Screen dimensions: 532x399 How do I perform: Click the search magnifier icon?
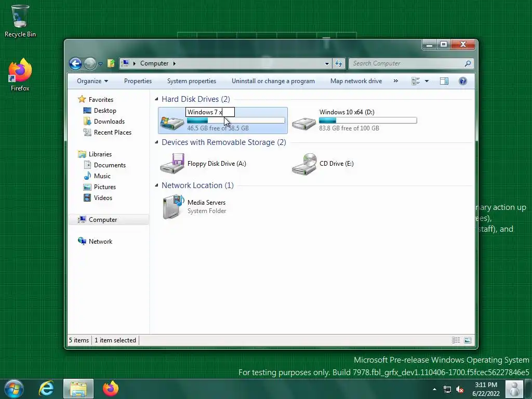click(x=468, y=63)
